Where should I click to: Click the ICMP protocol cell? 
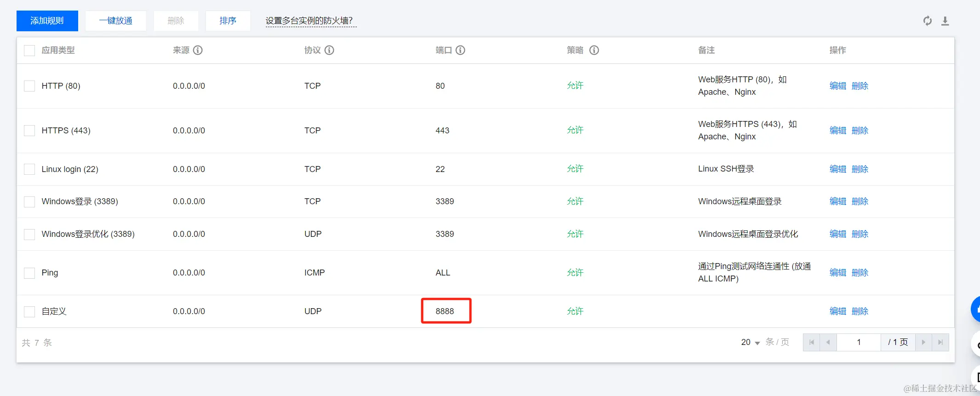pyautogui.click(x=315, y=273)
